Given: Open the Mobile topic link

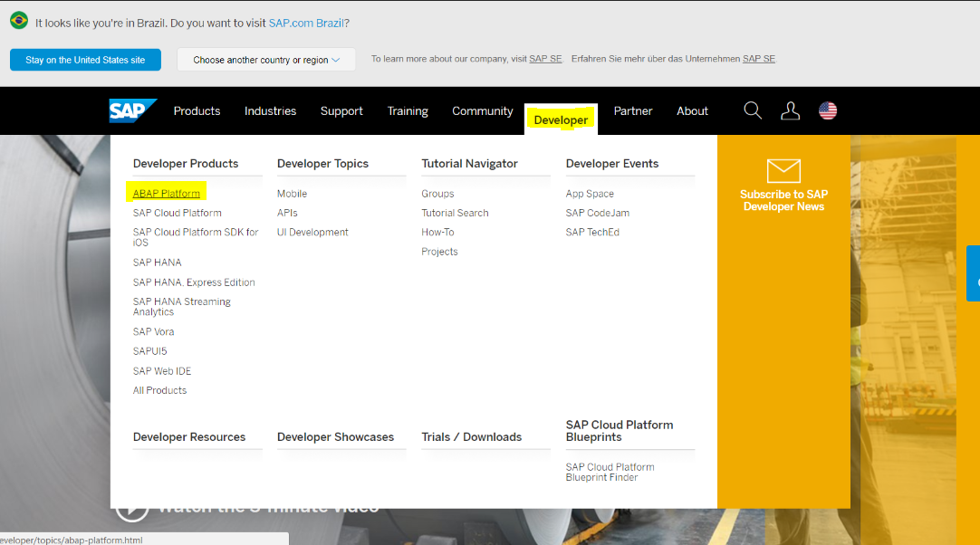Looking at the screenshot, I should tap(292, 194).
